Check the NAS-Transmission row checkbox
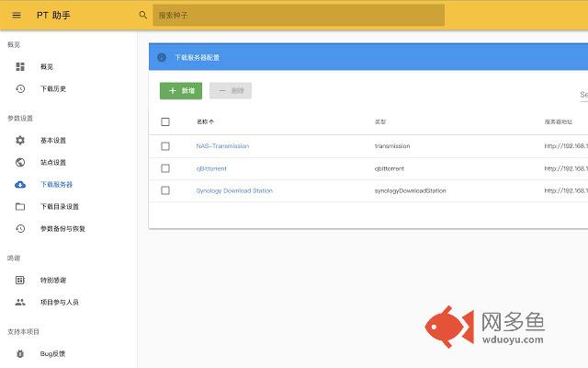This screenshot has height=368, width=588. (165, 146)
